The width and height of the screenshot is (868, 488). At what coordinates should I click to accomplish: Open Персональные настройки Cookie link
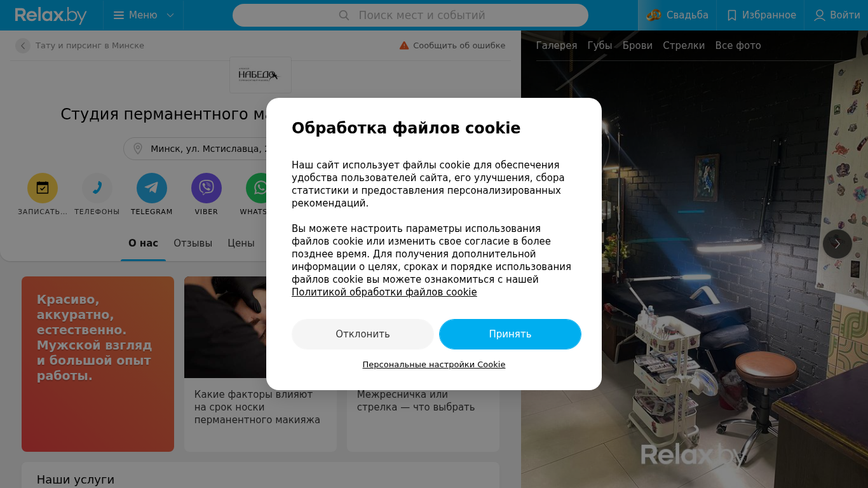click(434, 365)
